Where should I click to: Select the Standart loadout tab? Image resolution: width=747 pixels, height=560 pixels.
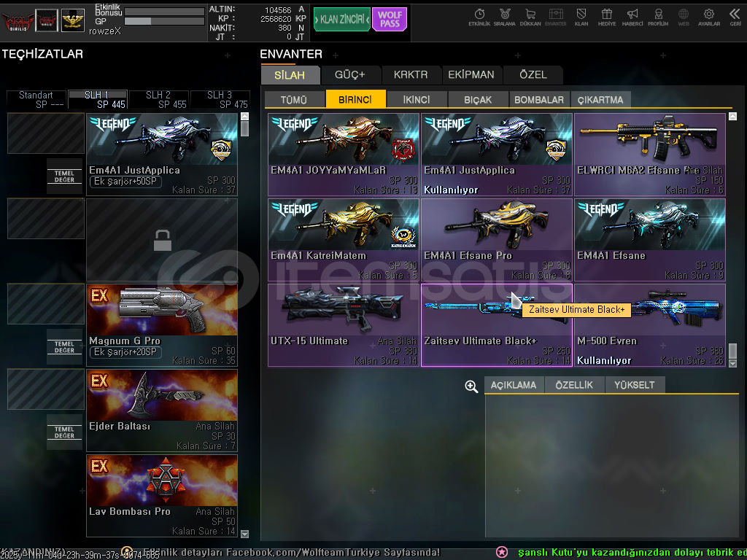coord(36,99)
